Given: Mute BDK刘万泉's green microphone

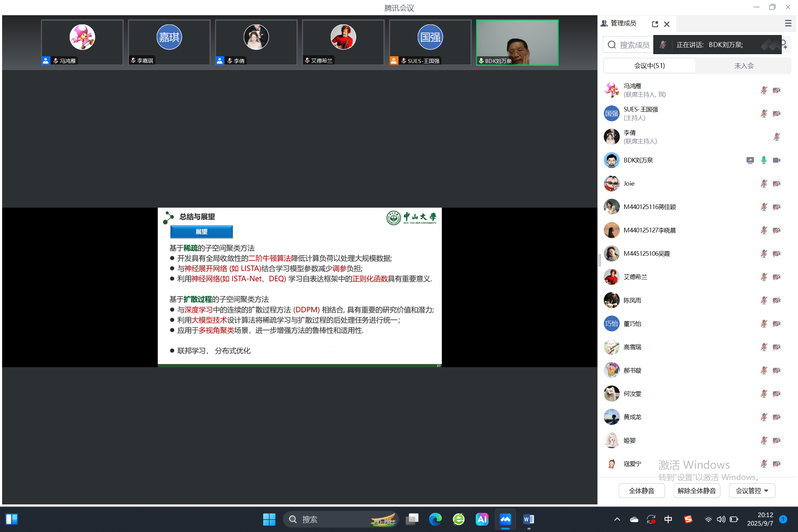Looking at the screenshot, I should click(x=764, y=160).
